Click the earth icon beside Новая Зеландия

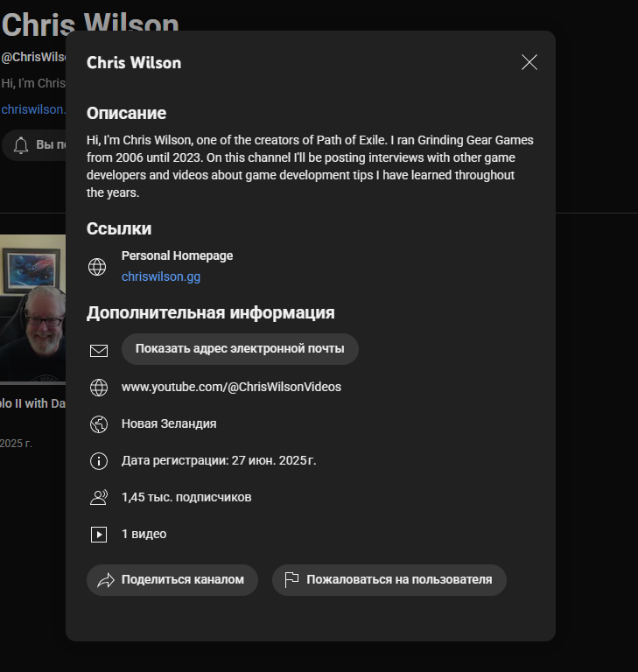(x=99, y=424)
